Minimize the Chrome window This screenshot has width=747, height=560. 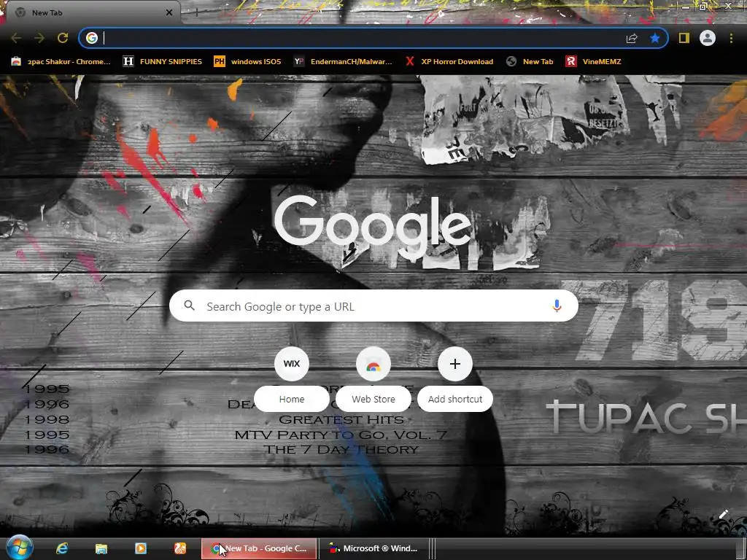coord(686,7)
